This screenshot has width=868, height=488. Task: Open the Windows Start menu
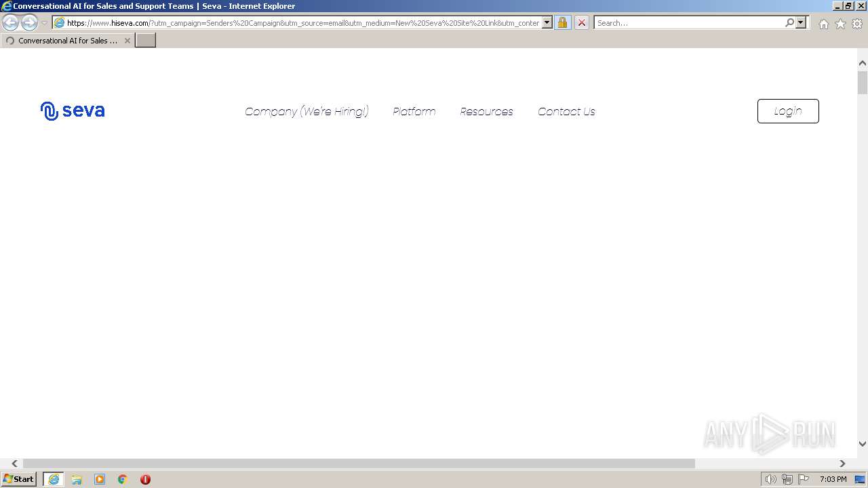pos(18,479)
